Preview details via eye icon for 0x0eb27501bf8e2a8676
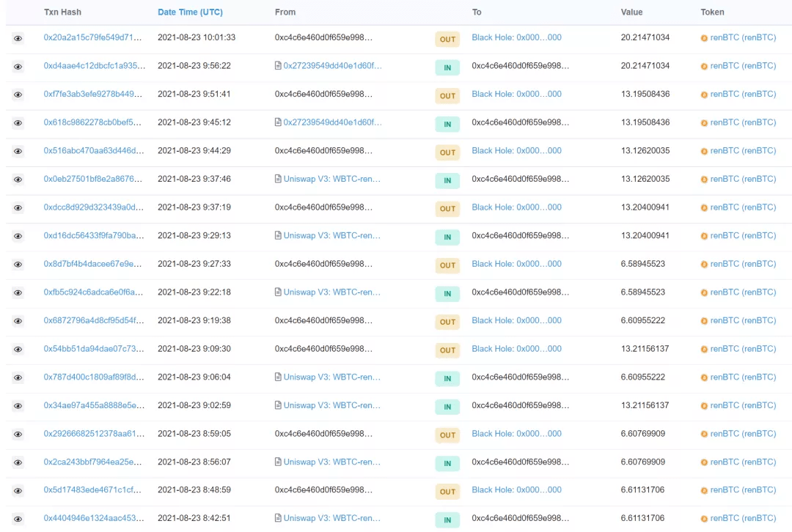Image resolution: width=792 pixels, height=532 pixels. click(x=18, y=180)
